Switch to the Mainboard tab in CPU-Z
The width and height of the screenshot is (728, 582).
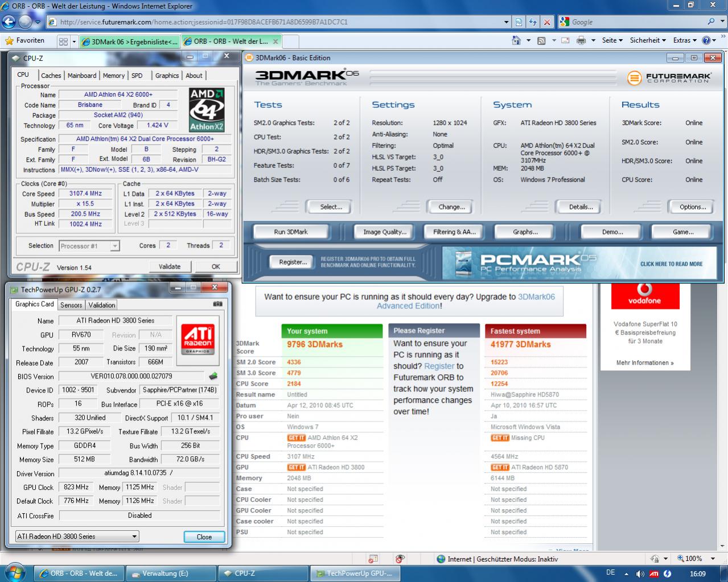82,76
